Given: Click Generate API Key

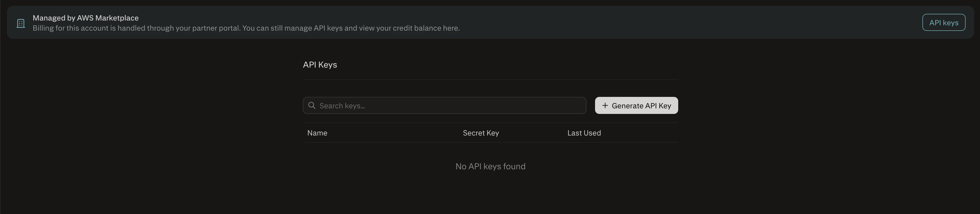Looking at the screenshot, I should 636,105.
